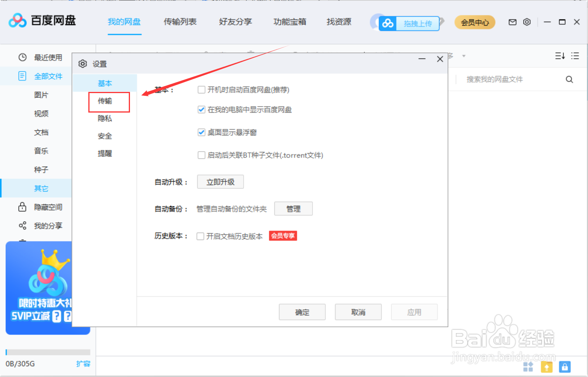Click the 确定 button
Viewport: 588px width, 377px height.
(302, 312)
